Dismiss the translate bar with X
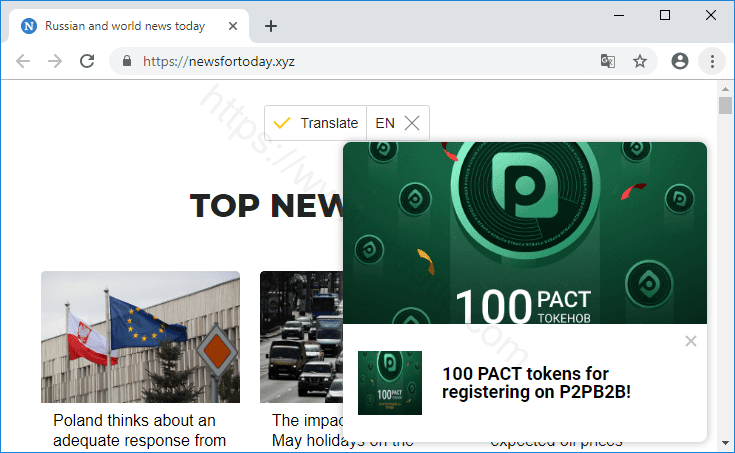Screen dimensions: 735x453 pyautogui.click(x=412, y=123)
